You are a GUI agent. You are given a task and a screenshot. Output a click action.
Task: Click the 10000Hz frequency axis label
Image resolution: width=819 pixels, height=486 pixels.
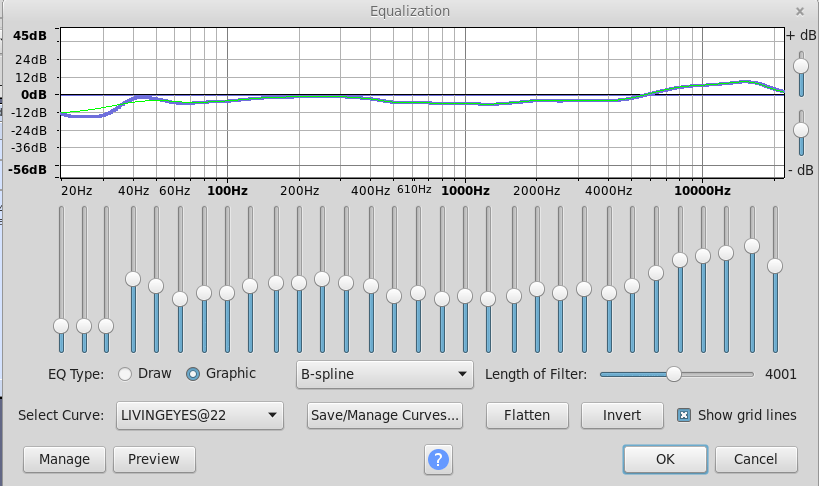coord(702,191)
